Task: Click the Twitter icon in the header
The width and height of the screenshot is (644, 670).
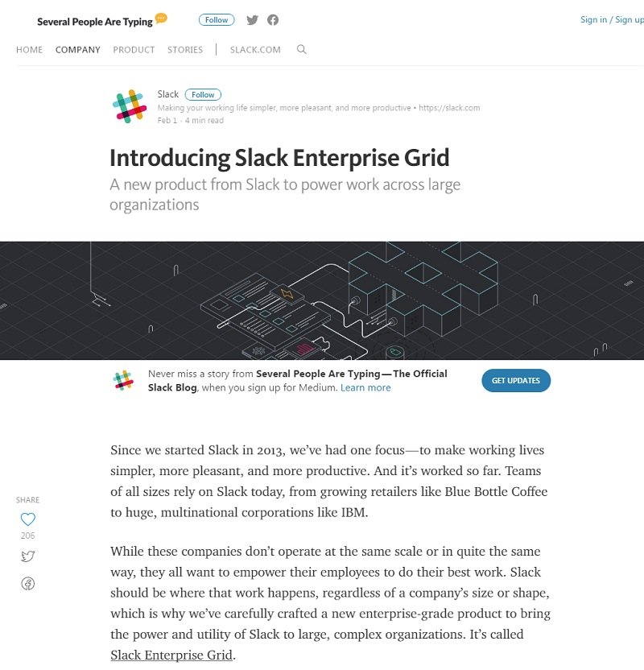Action: click(x=253, y=20)
